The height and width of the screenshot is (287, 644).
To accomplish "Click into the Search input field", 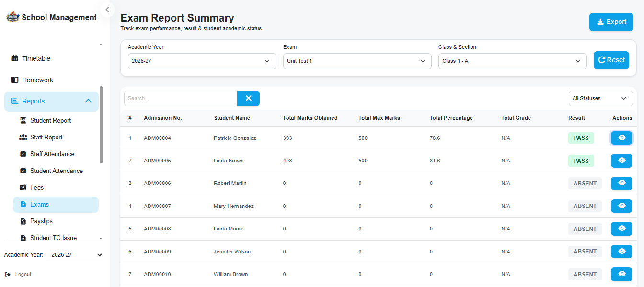I will [181, 98].
